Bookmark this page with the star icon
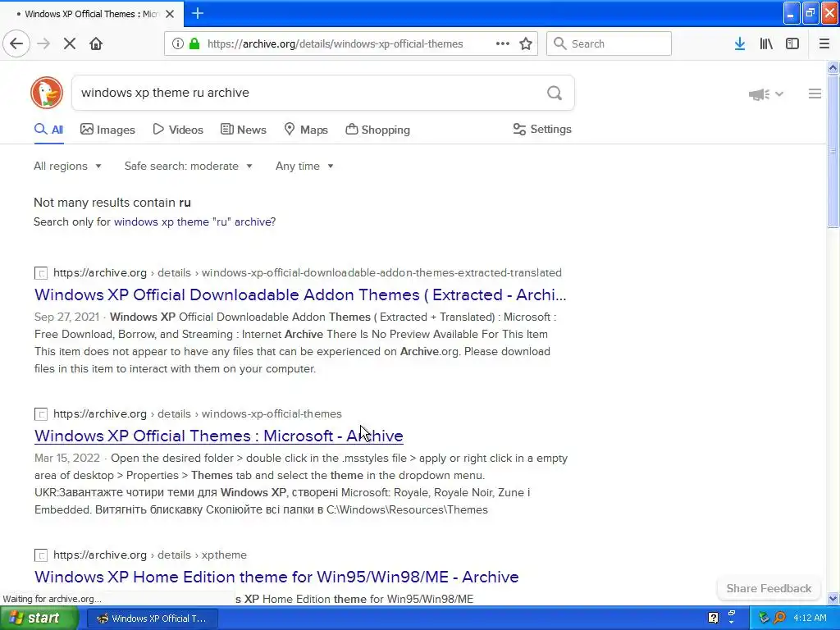 [526, 43]
